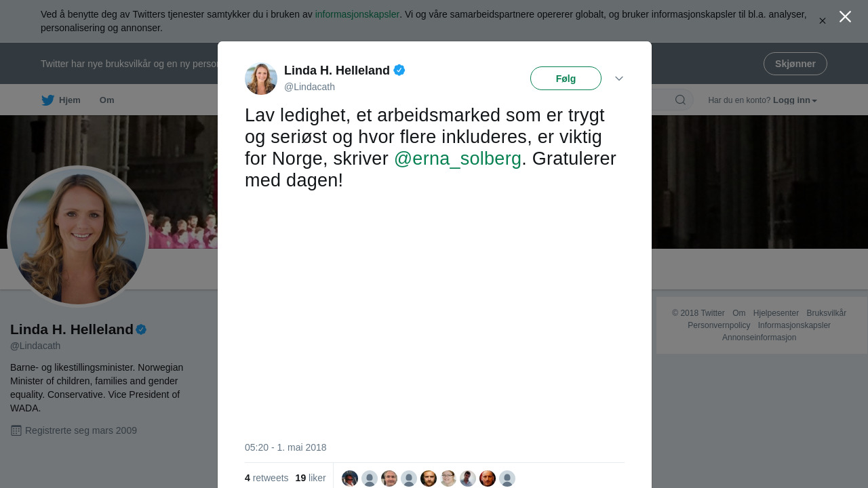Open last liker avatar in list

click(x=507, y=479)
